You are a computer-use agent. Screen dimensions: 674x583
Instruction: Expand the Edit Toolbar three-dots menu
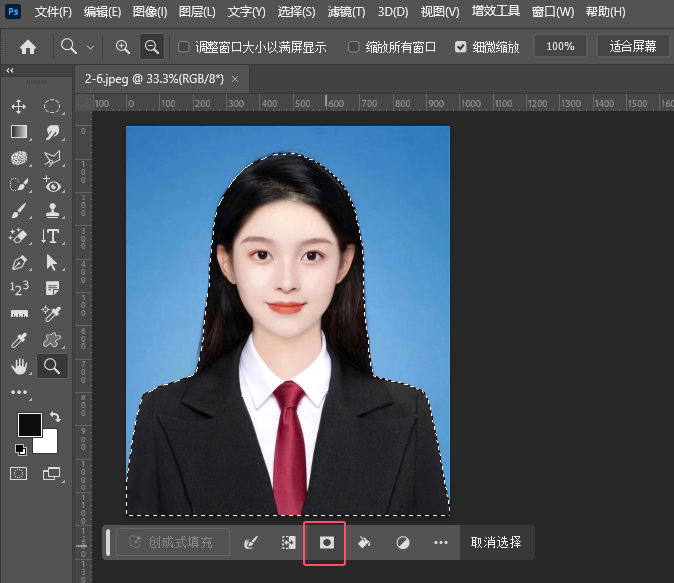click(20, 393)
